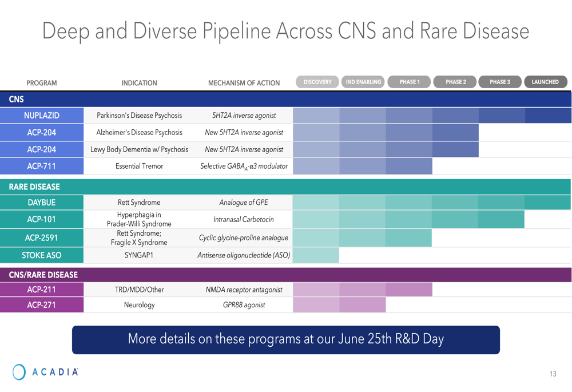Click the ACP-101 program cell
The image size is (572, 392).
(42, 219)
